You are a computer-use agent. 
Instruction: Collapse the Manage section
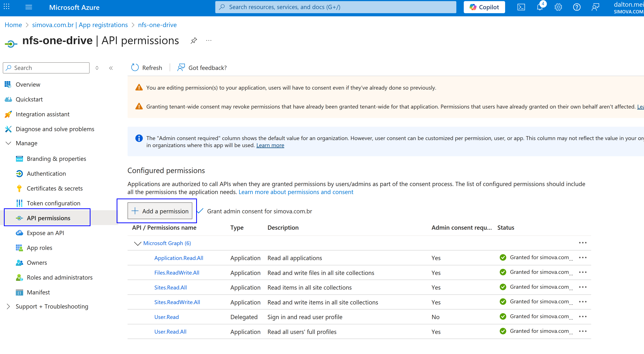point(8,143)
